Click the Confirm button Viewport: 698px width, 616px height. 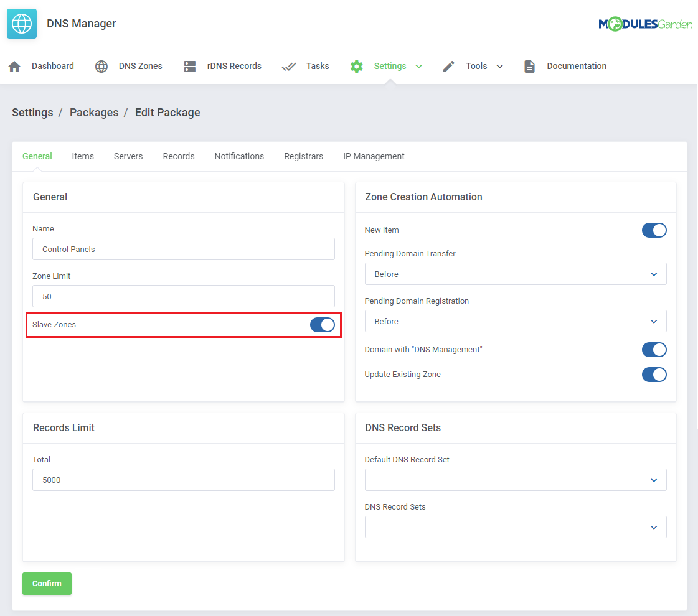point(47,584)
